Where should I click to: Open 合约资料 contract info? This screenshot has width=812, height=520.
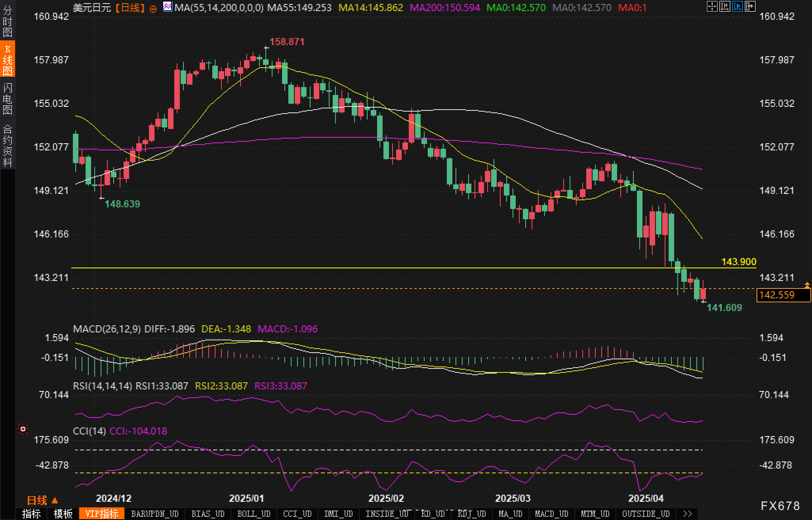point(8,145)
